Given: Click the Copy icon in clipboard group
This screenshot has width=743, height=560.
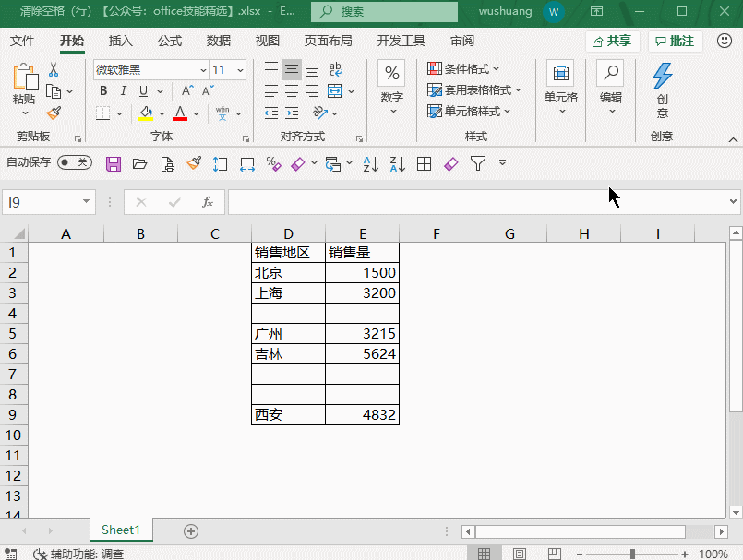Looking at the screenshot, I should [x=54, y=91].
